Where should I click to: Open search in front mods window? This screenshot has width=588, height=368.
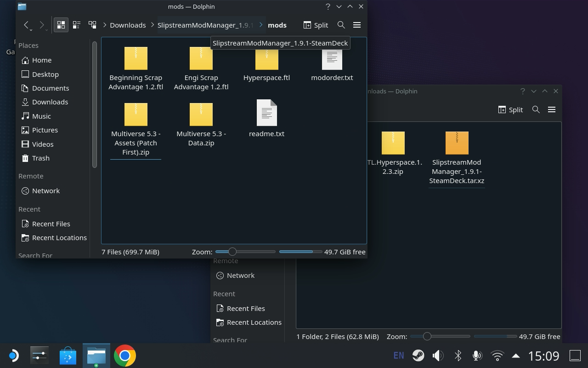[x=341, y=25]
